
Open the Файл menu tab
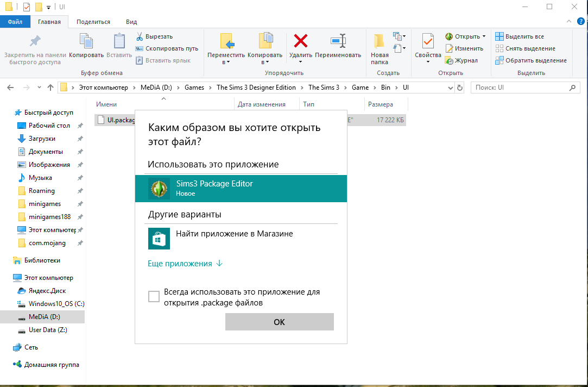point(15,22)
